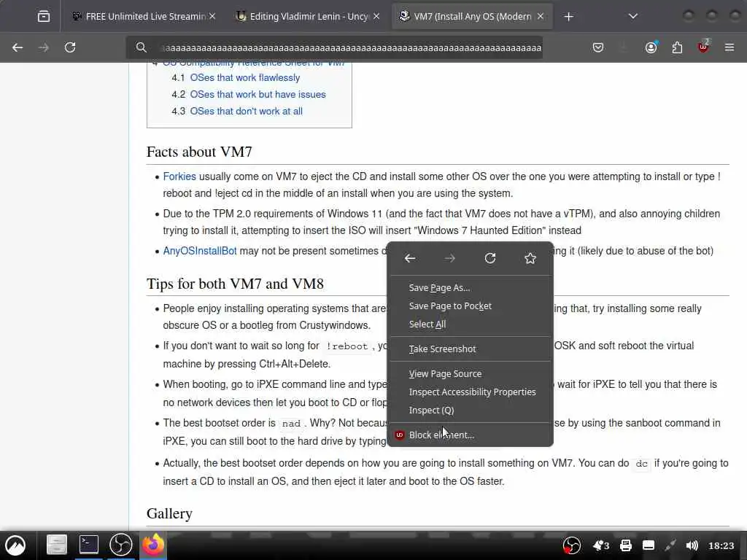Open contents link OSes that don't work at all
The height and width of the screenshot is (560, 747).
[247, 111]
